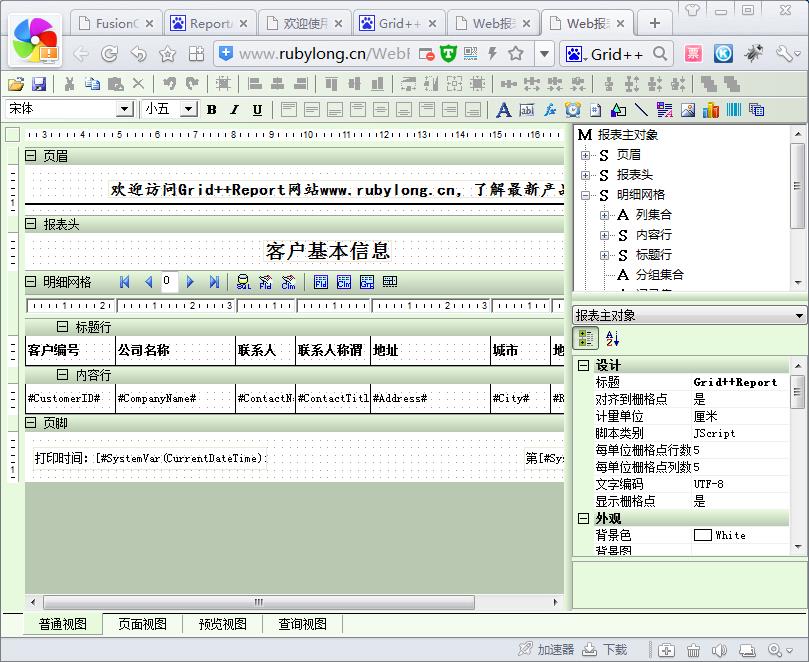This screenshot has height=662, width=809.
Task: Click the designer's horizontal scrollbar thumb
Action: 259,602
